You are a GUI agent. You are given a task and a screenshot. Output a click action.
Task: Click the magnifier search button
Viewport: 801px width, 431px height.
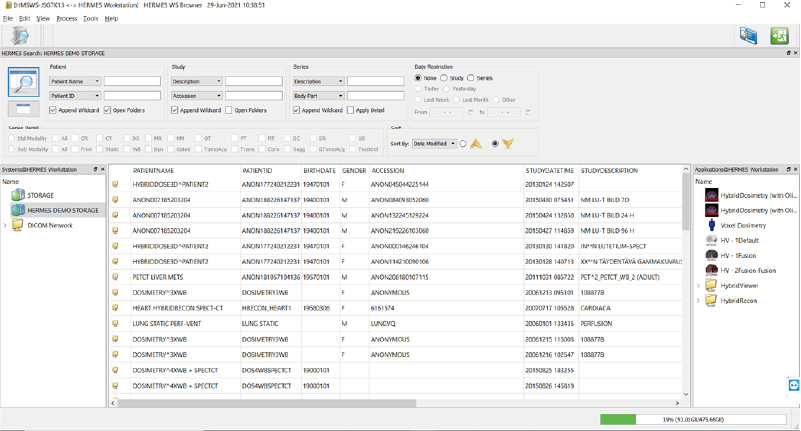pyautogui.click(x=23, y=82)
